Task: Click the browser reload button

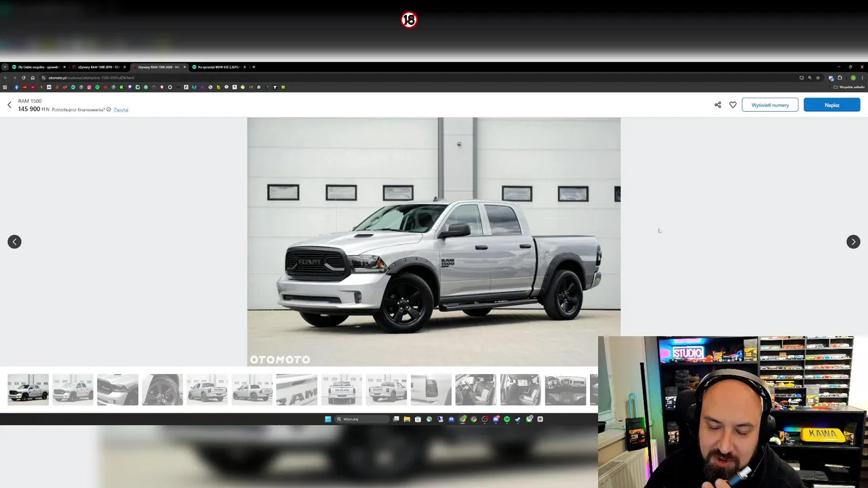Action: click(x=23, y=77)
